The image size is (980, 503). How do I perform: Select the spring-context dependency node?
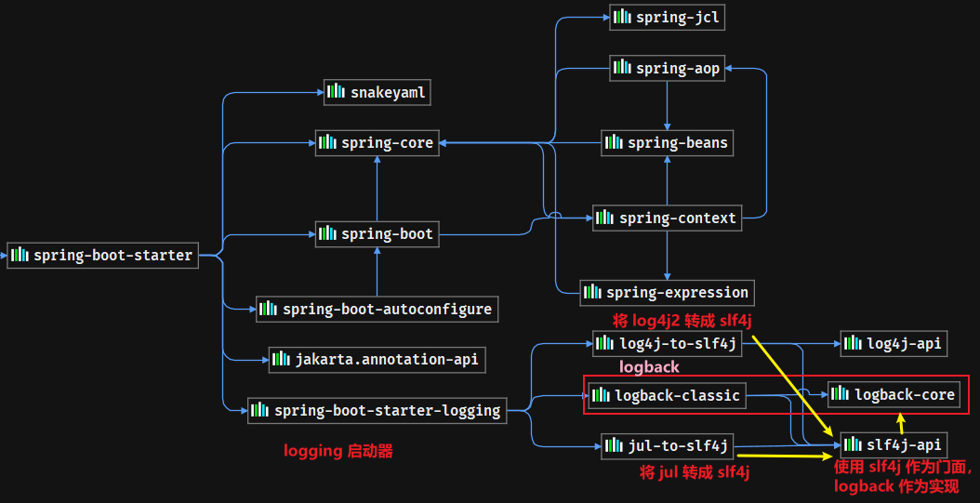668,218
